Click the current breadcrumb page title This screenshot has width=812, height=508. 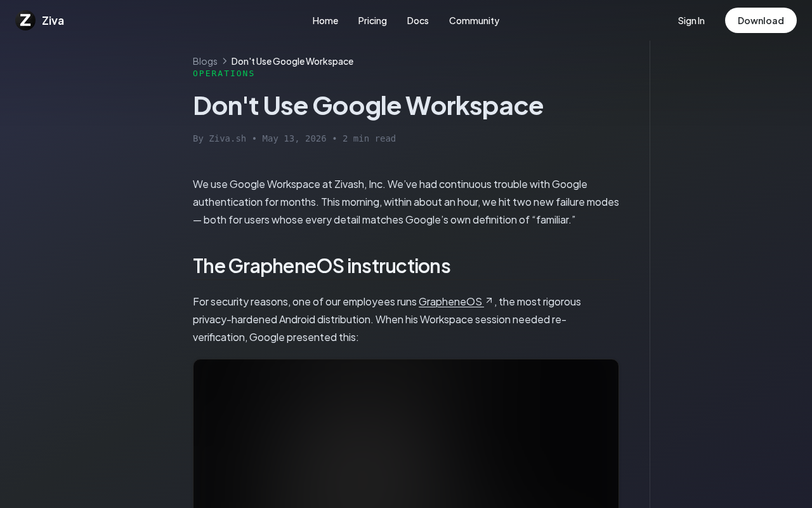[x=292, y=61]
